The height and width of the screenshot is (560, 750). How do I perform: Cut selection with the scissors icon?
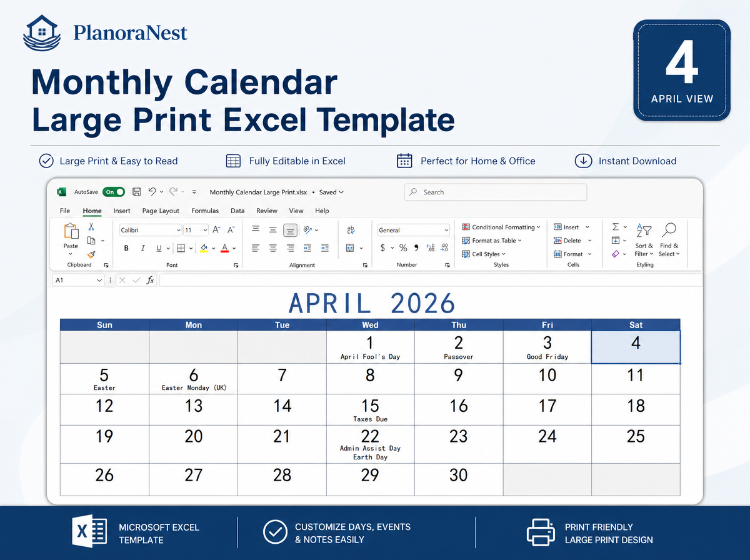click(91, 227)
